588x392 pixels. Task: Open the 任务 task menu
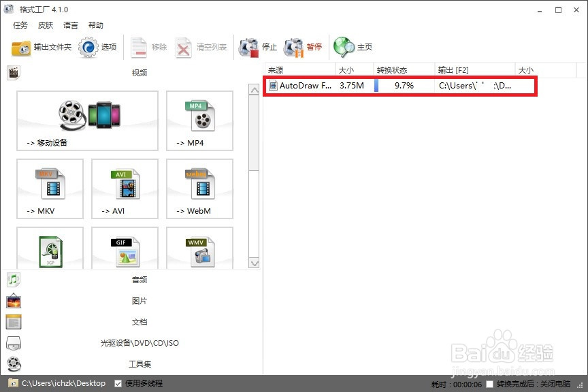click(20, 25)
